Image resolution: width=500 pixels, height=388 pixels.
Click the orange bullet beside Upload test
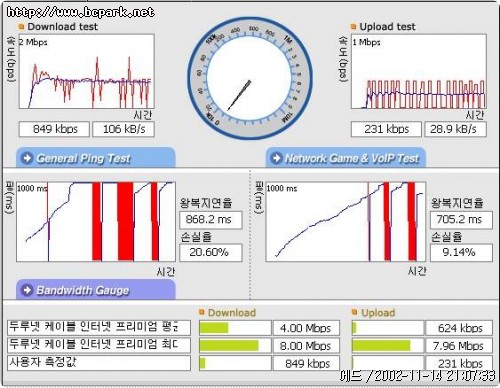click(x=353, y=26)
